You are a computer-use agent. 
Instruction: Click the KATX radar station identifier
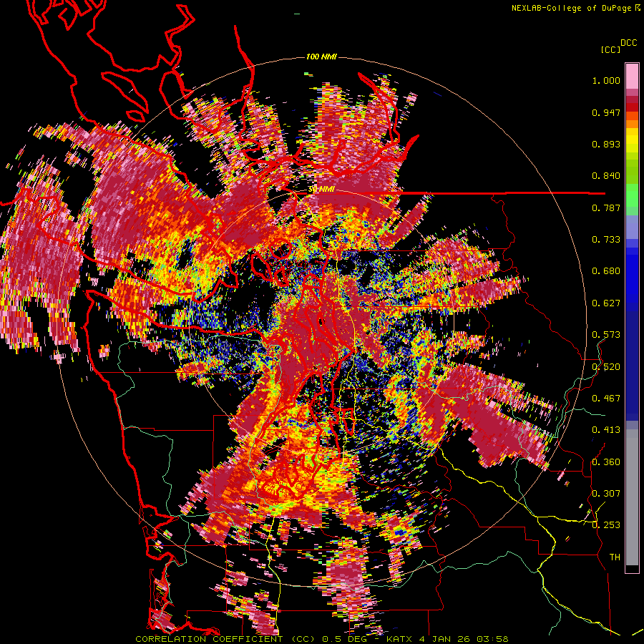pyautogui.click(x=399, y=639)
